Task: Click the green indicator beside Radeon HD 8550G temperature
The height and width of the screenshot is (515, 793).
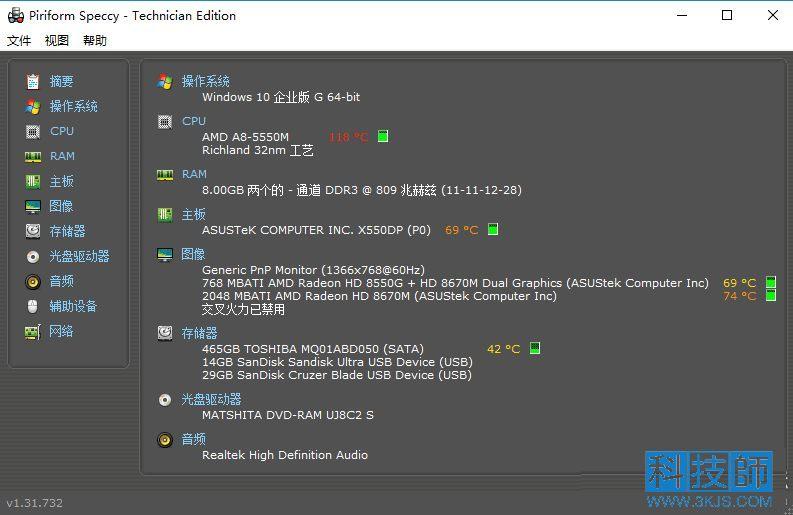Action: (x=771, y=282)
